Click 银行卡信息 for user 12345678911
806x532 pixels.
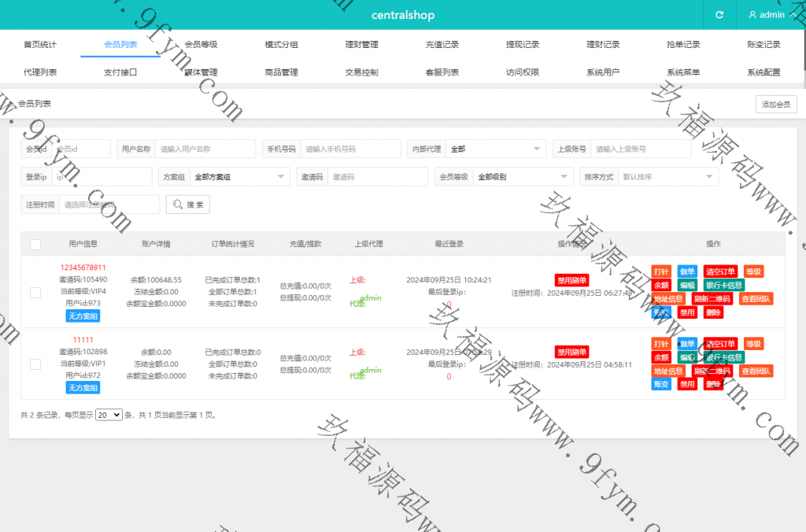(723, 285)
